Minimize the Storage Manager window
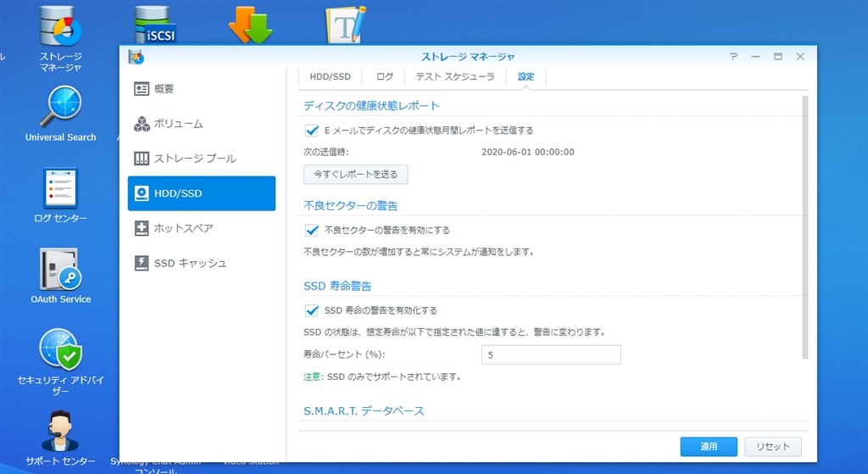868x474 pixels. [x=755, y=57]
